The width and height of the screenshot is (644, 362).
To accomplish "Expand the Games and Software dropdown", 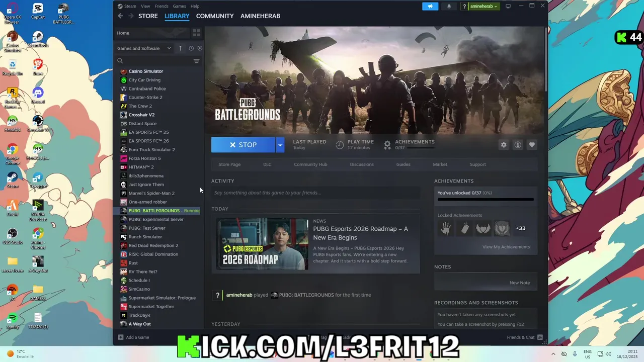I will (145, 48).
